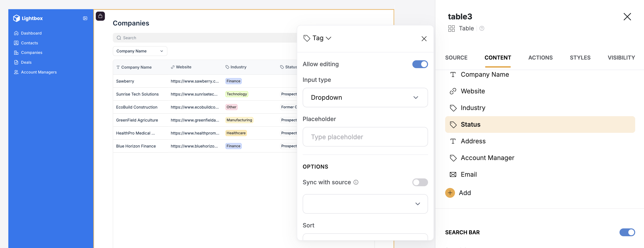The width and height of the screenshot is (644, 248).
Task: Click the tag icon for Industry field
Action: [453, 108]
